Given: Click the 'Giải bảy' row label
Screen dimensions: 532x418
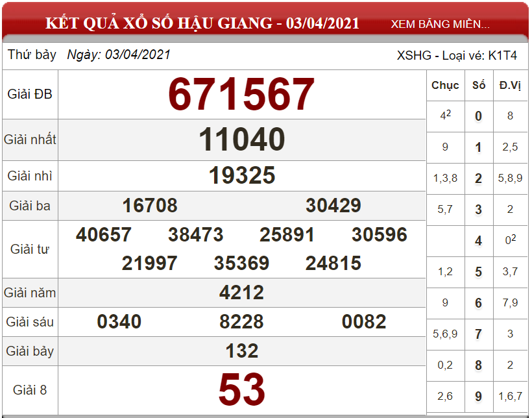Looking at the screenshot, I should pos(30,351).
